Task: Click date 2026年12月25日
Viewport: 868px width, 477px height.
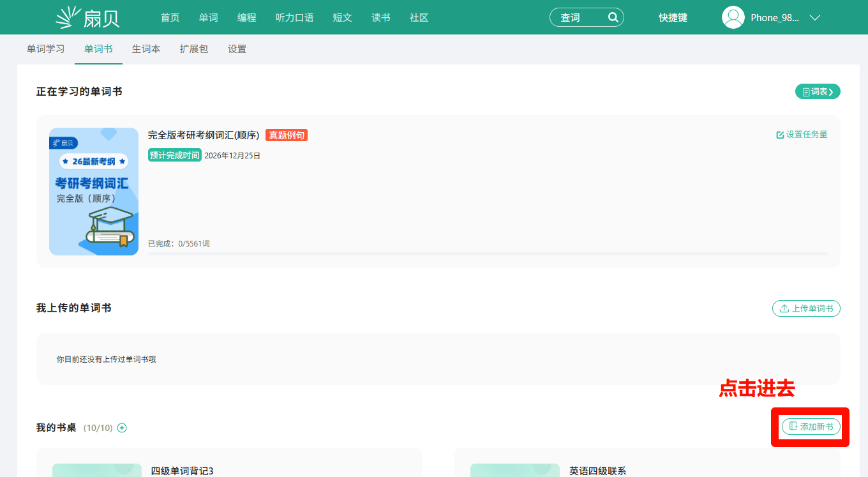Action: tap(232, 156)
